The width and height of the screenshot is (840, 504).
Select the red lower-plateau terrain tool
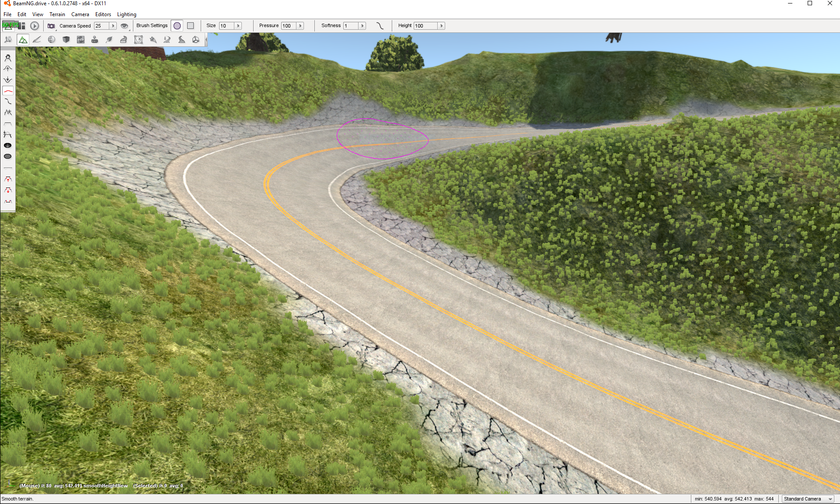click(x=8, y=190)
